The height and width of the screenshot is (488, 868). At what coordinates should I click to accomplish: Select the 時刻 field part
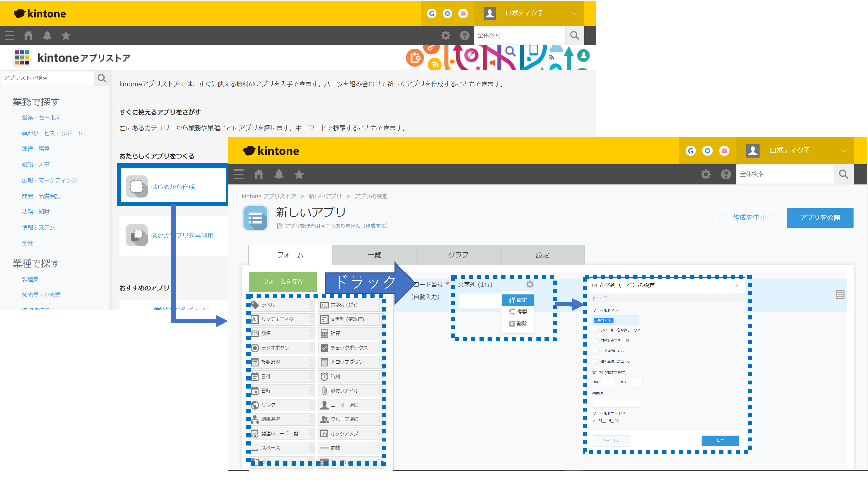pos(350,377)
